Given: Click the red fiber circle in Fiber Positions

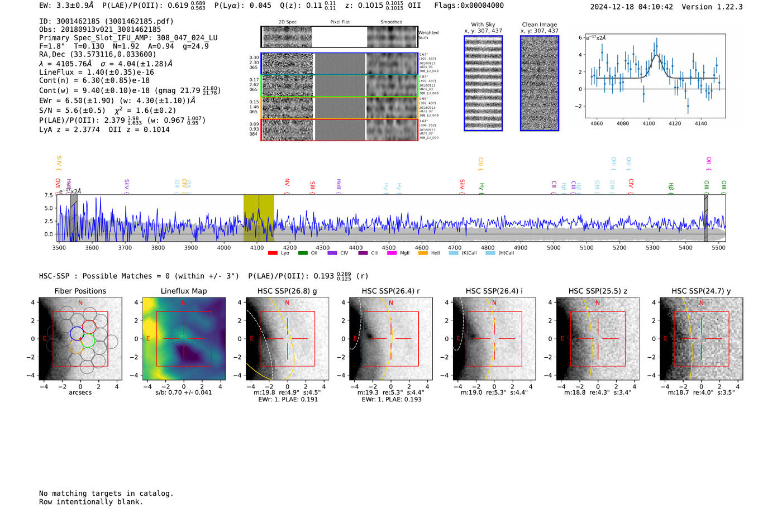Looking at the screenshot, I should (89, 326).
